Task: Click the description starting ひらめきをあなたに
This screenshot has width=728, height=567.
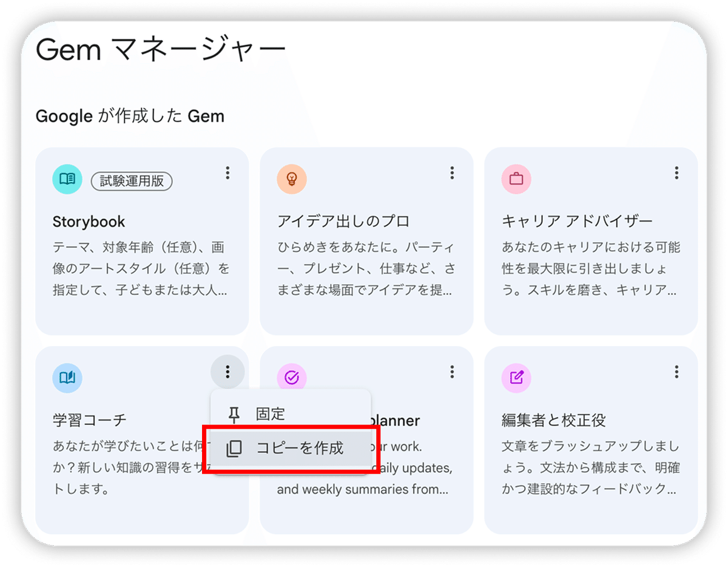Action: click(366, 269)
